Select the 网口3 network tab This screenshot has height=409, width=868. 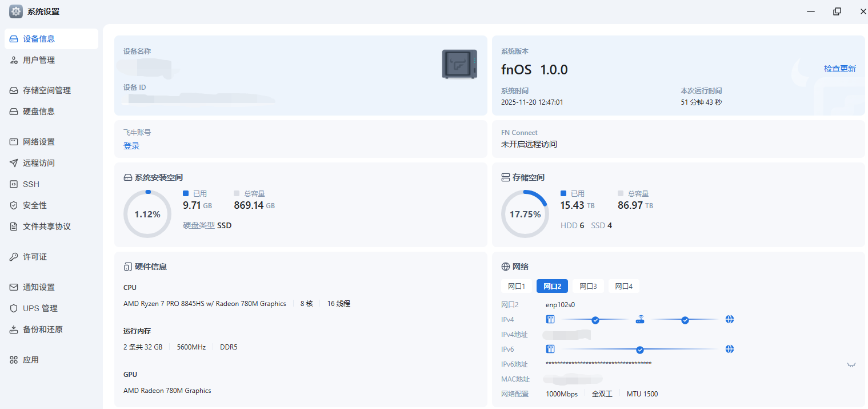click(588, 286)
